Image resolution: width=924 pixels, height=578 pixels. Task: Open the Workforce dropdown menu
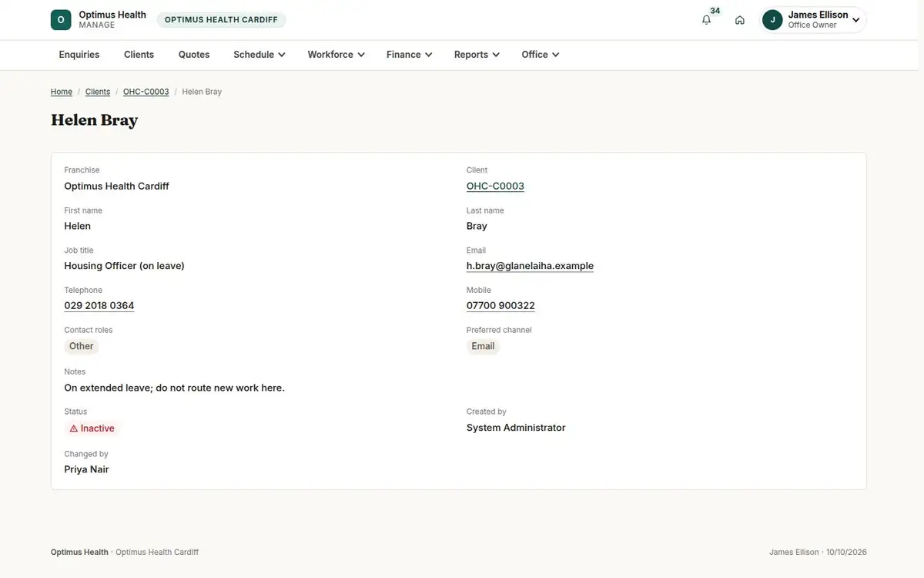pyautogui.click(x=336, y=55)
